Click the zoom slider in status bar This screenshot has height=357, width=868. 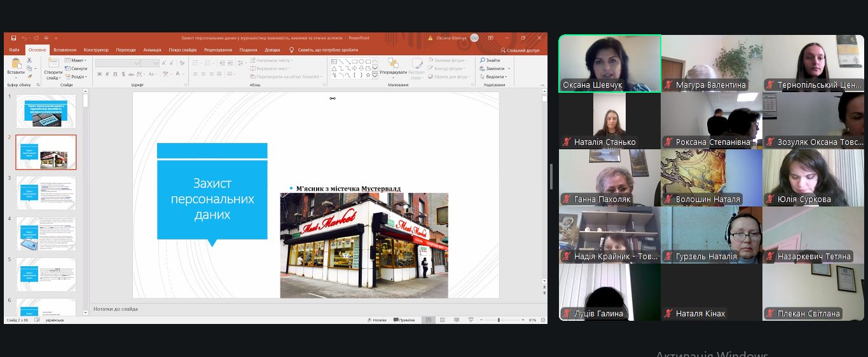[x=499, y=320]
